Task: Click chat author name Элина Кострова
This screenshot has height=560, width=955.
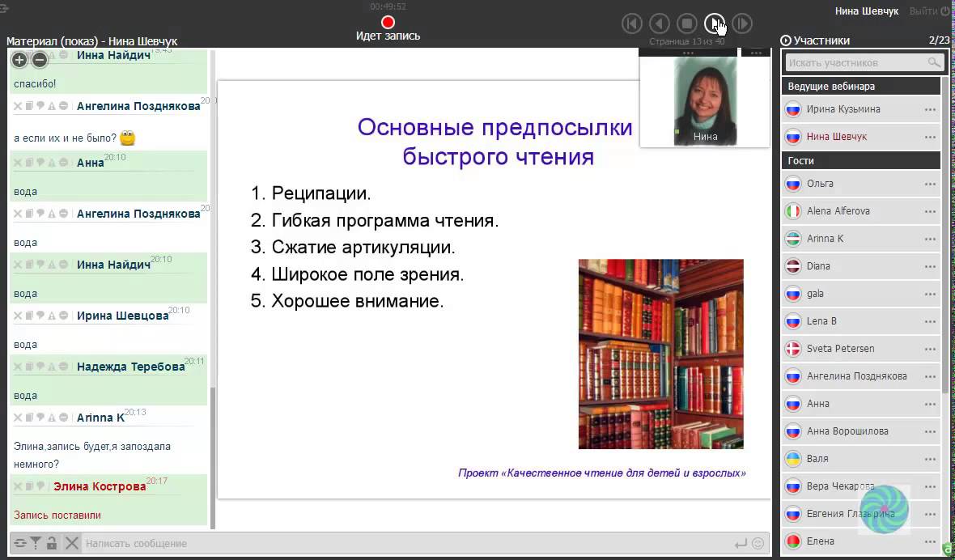Action: tap(100, 486)
